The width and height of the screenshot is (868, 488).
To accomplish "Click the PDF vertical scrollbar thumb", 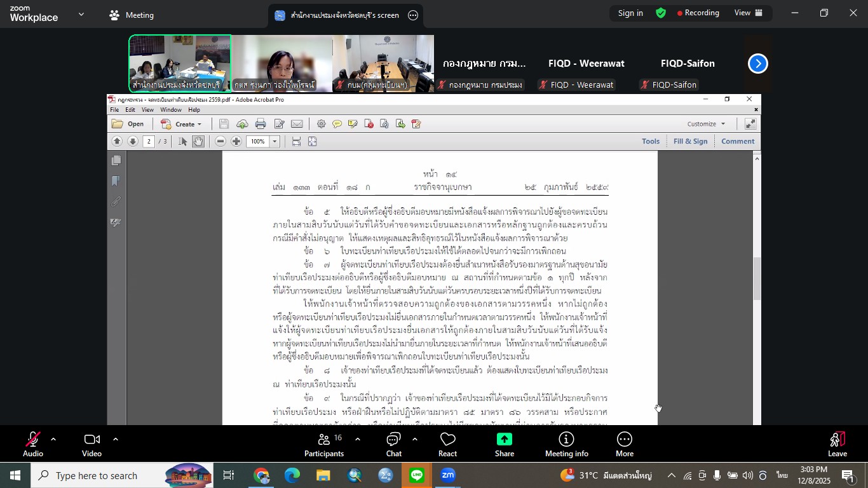I will (x=757, y=279).
